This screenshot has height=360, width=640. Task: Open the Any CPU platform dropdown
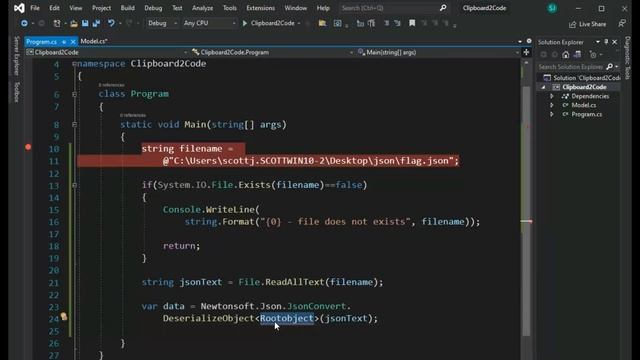point(209,23)
